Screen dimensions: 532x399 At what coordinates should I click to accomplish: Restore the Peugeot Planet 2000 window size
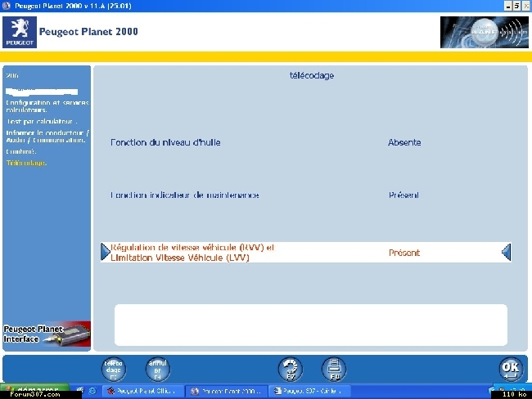coord(516,6)
